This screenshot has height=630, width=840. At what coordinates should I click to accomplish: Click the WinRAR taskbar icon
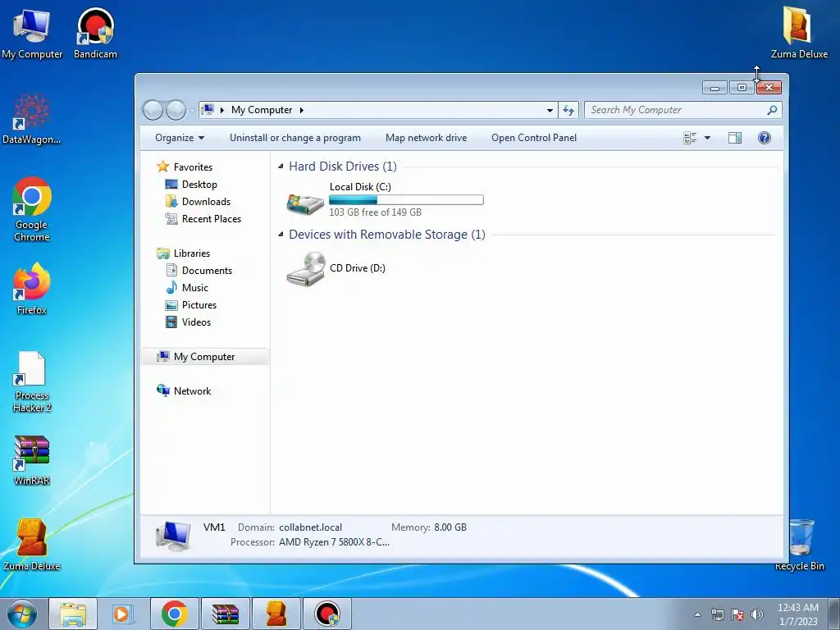(225, 614)
